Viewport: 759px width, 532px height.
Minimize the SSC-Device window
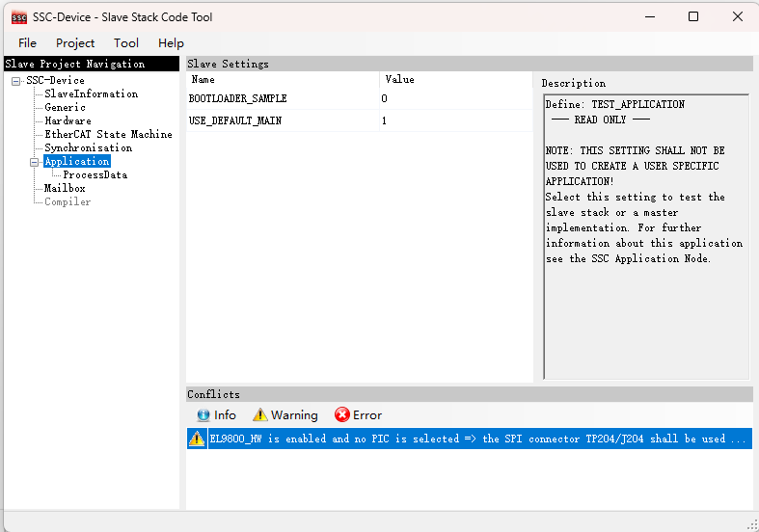pyautogui.click(x=650, y=17)
